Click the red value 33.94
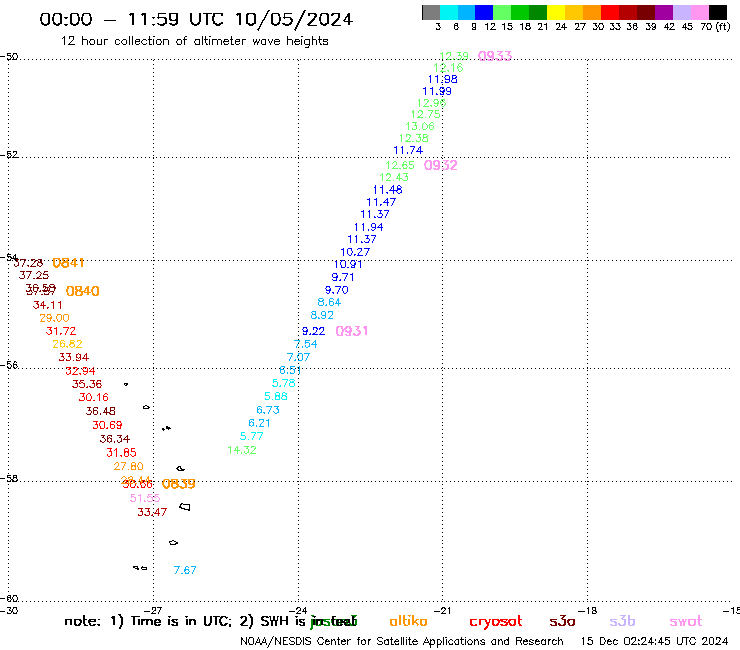 point(74,357)
